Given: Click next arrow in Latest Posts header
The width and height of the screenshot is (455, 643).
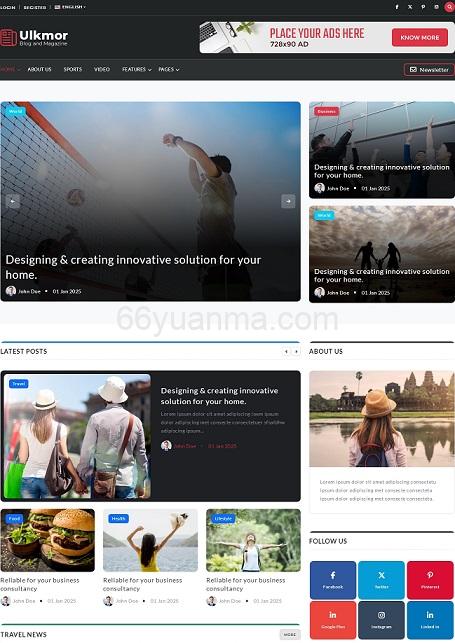Looking at the screenshot, I should pos(296,351).
